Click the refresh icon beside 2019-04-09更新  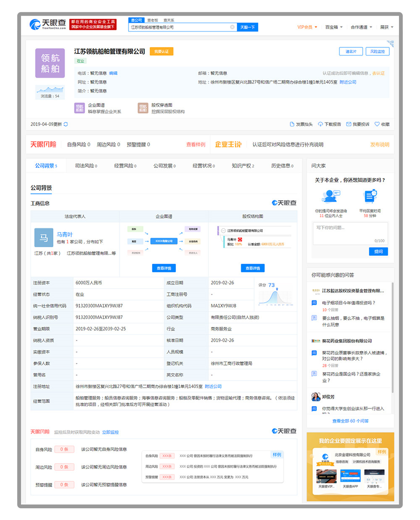66,124
